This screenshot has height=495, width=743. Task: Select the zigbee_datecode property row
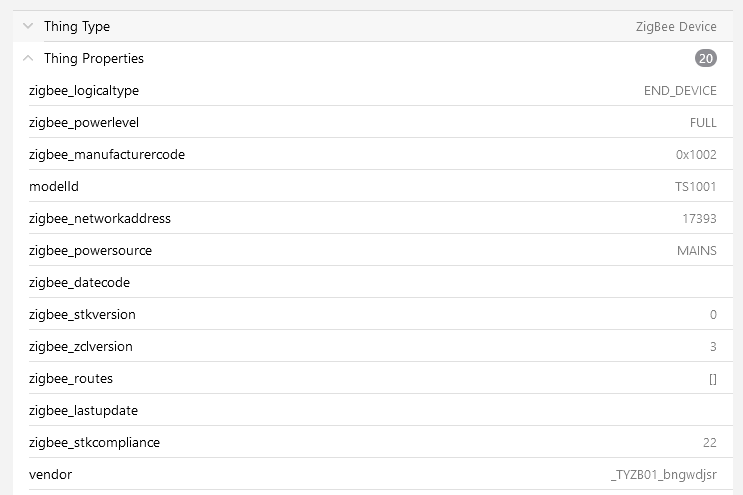coord(371,282)
